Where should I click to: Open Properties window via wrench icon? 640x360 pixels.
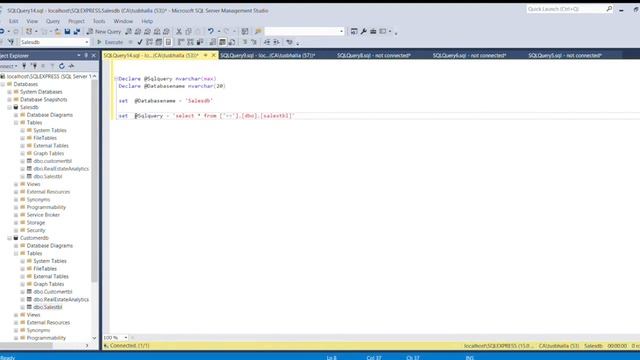click(363, 31)
